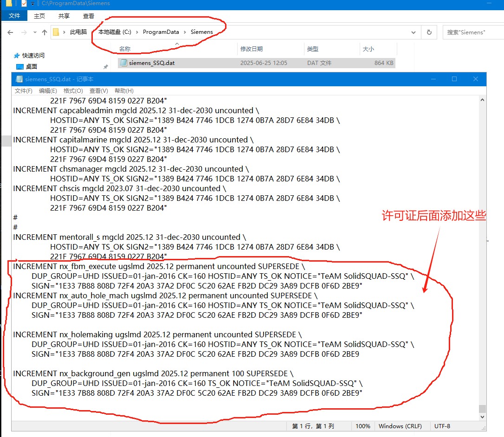This screenshot has width=504, height=437.
Task: Open the 主页 ribbon tab
Action: 39,16
